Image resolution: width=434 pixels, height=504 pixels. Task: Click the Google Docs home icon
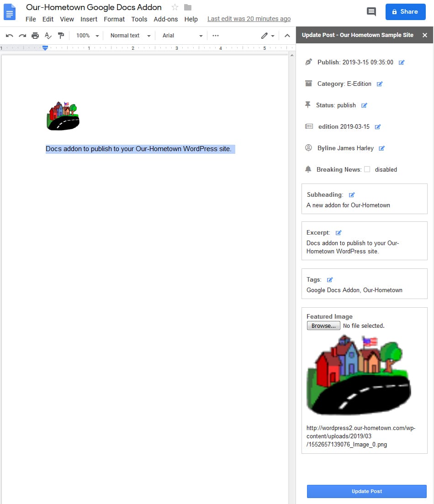9,12
